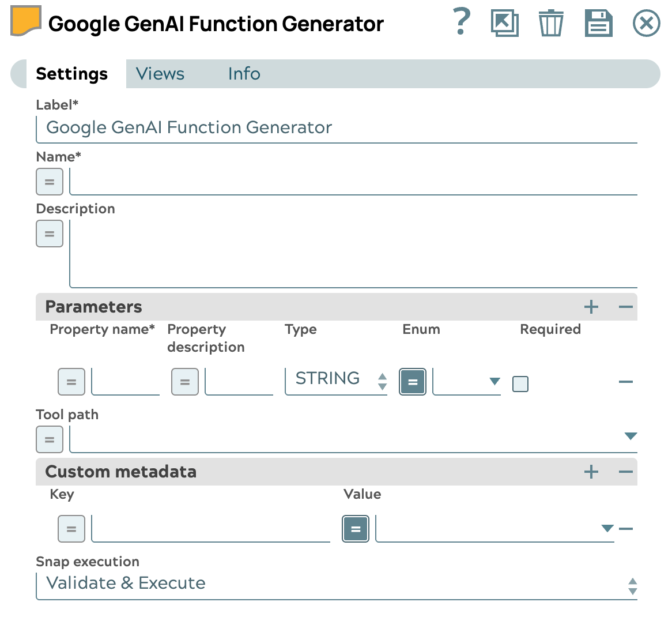
Task: Open the Snap execution dropdown
Action: pos(632,584)
